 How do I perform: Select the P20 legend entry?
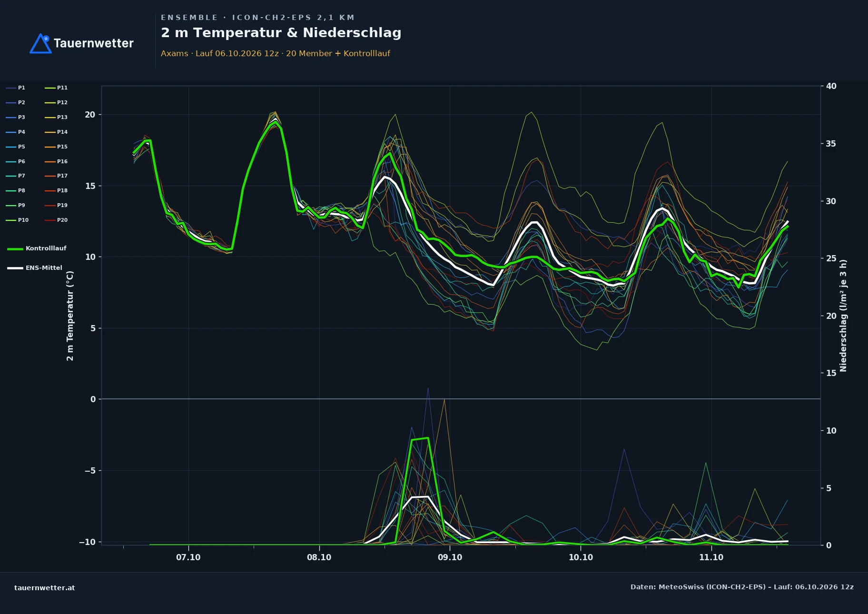[56, 220]
